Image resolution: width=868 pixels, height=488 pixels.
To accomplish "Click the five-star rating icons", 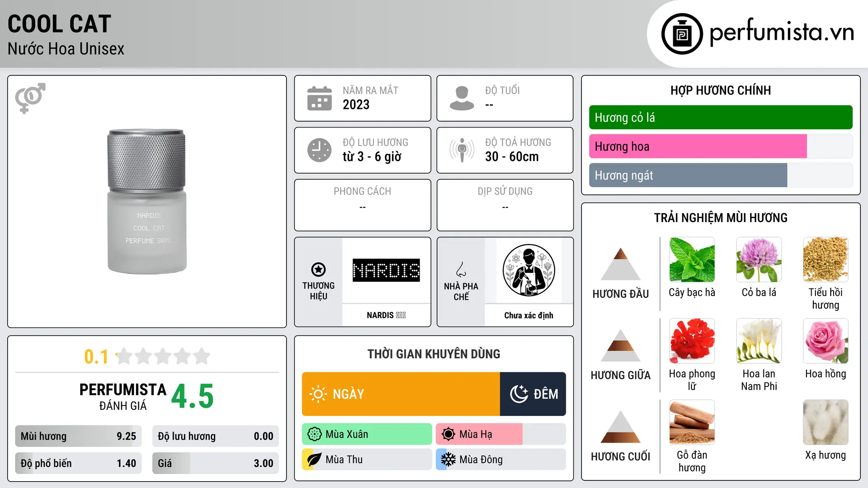I will tap(163, 356).
